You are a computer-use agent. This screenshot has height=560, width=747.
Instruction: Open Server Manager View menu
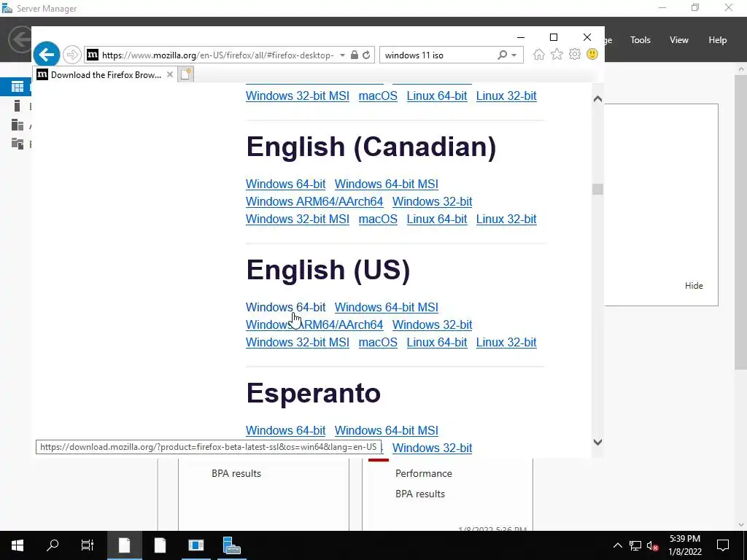click(679, 40)
